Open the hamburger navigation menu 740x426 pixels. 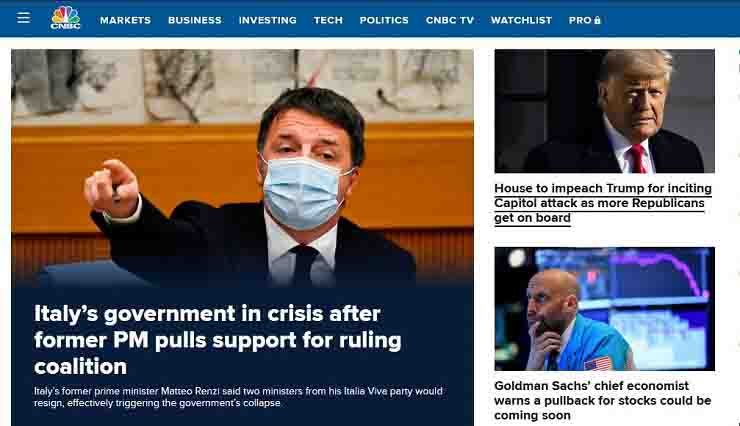(24, 18)
